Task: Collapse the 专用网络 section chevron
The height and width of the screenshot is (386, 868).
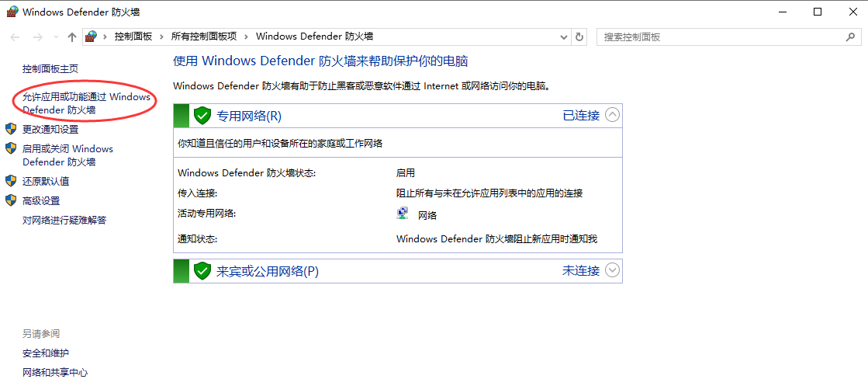Action: click(612, 115)
